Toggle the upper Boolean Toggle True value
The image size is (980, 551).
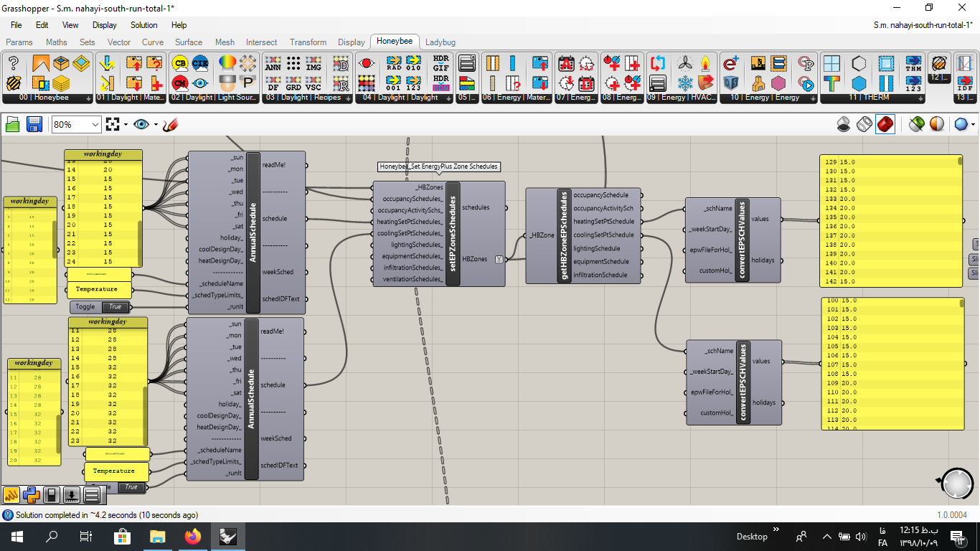[115, 307]
